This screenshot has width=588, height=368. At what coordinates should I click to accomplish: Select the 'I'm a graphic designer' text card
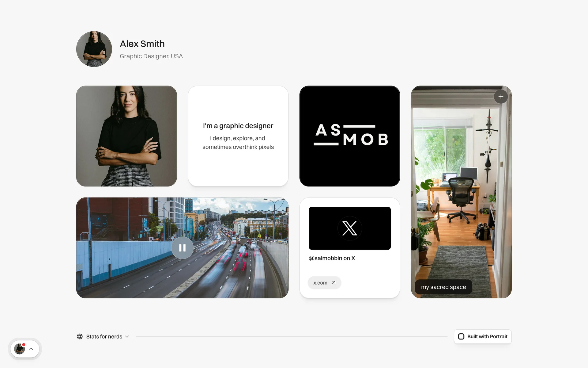point(238,136)
